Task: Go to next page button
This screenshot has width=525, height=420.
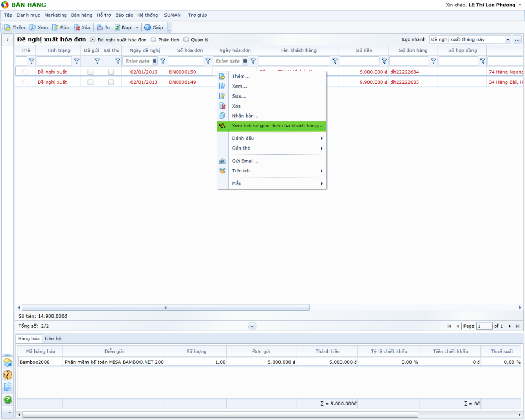Action: click(x=510, y=326)
